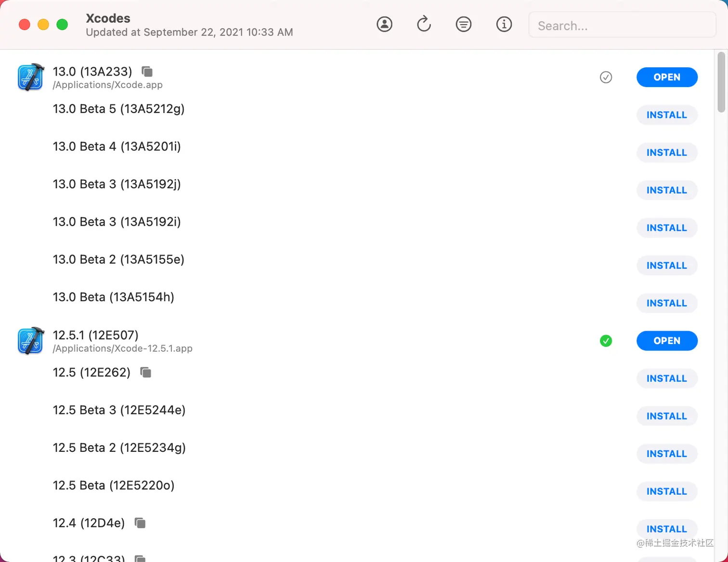The height and width of the screenshot is (562, 728).
Task: Select row 12.5 Beta (12E5220o)
Action: (114, 485)
